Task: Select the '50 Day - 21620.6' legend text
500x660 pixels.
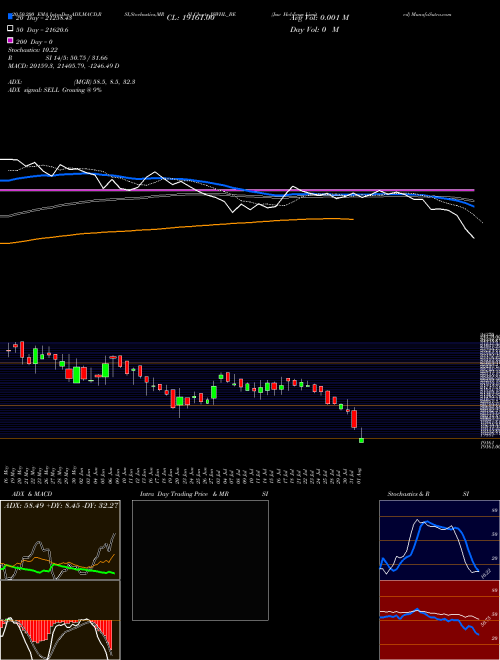Action: tap(42, 30)
